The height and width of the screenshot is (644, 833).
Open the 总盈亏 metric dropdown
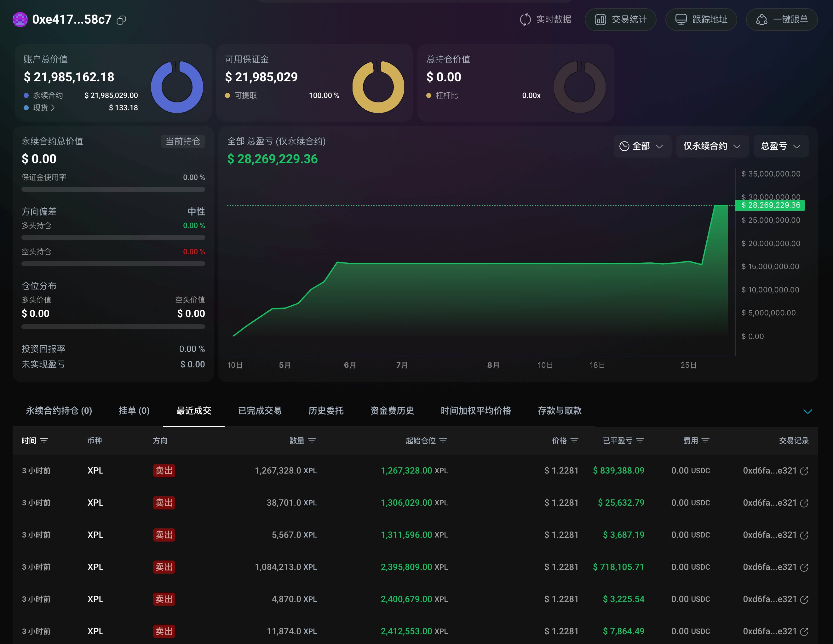[781, 146]
